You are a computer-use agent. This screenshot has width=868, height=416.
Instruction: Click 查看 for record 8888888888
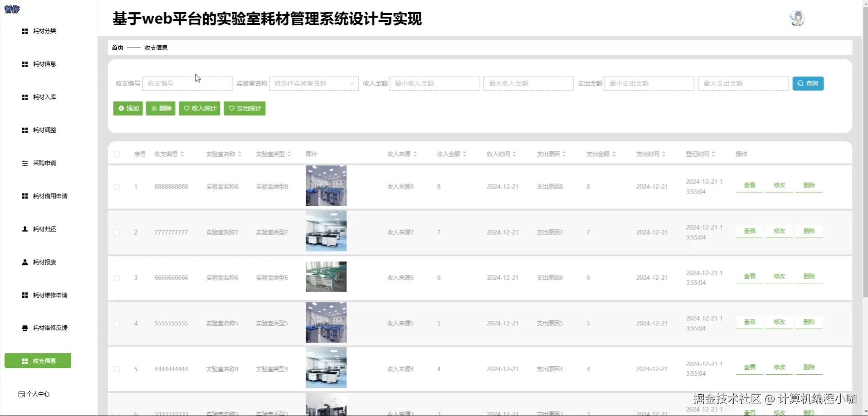pyautogui.click(x=750, y=186)
